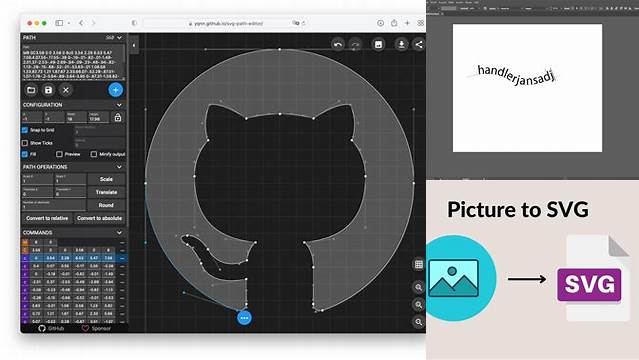Click the viewBox Height input field

(99, 117)
